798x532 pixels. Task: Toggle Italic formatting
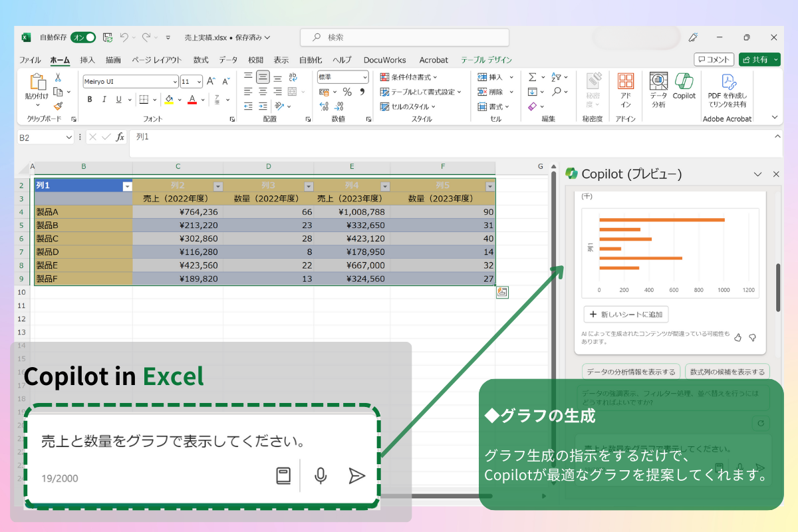coord(104,100)
